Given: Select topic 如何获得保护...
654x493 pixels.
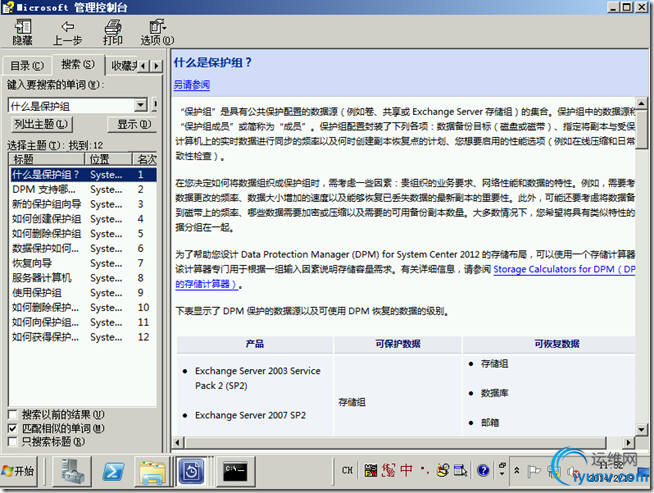Looking at the screenshot, I should pos(83,337).
